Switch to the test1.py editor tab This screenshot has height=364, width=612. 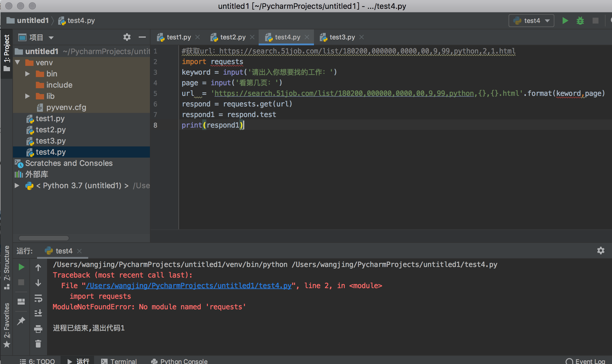point(178,37)
